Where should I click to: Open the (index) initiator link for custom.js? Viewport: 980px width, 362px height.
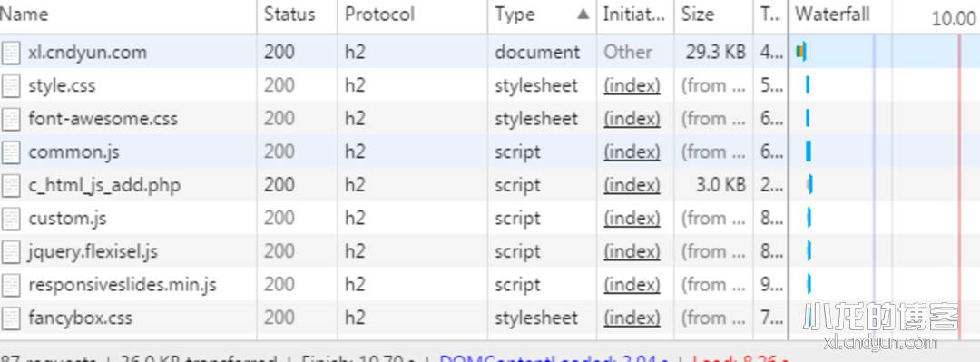[x=632, y=219]
